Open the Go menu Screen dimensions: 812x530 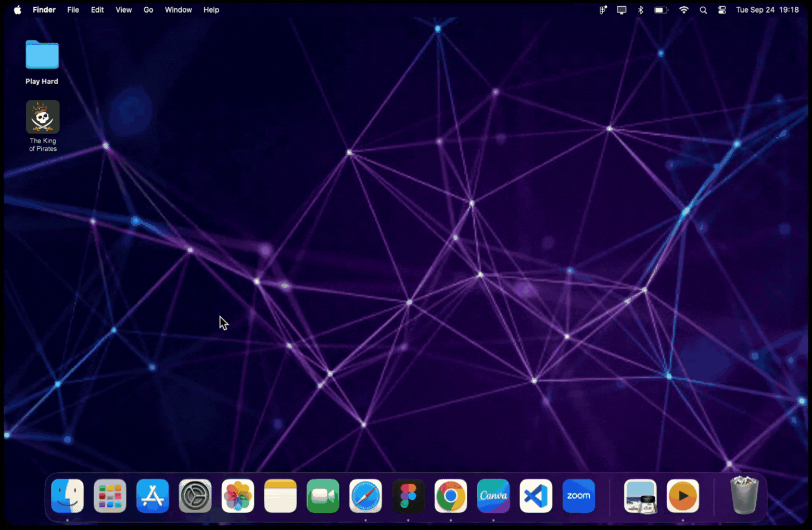coord(148,10)
